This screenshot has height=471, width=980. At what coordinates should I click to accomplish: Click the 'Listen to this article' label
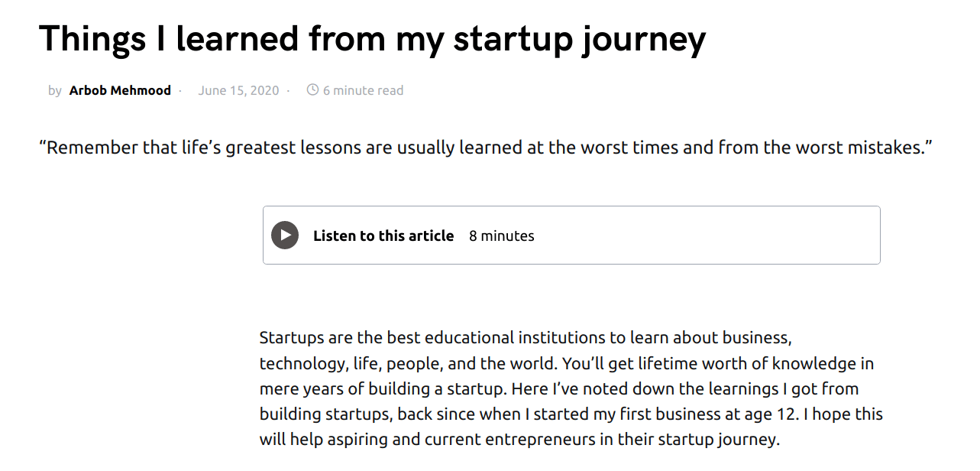pyautogui.click(x=383, y=235)
